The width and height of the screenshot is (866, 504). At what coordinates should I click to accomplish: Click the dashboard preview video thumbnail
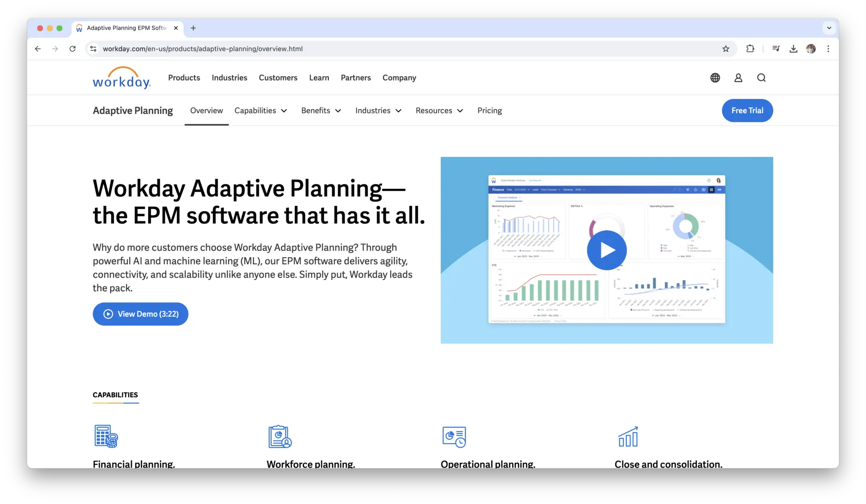coord(607,250)
